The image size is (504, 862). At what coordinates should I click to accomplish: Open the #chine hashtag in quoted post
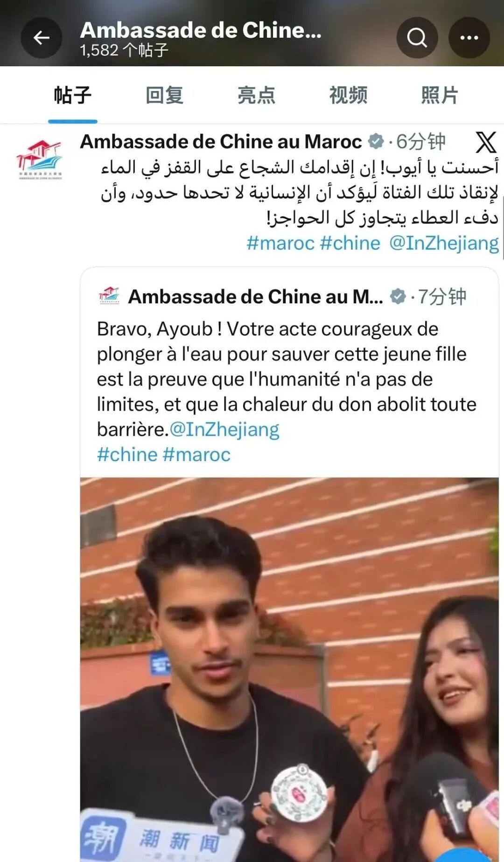[x=127, y=455]
